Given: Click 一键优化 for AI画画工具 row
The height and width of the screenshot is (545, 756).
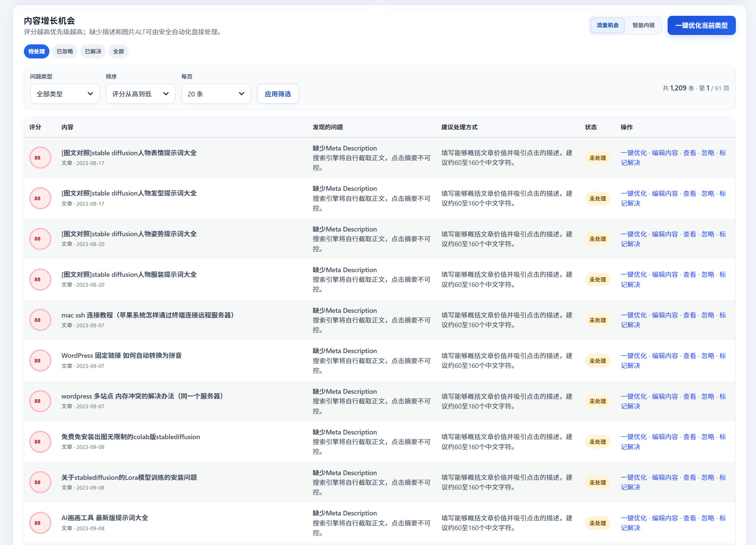Looking at the screenshot, I should click(x=634, y=518).
